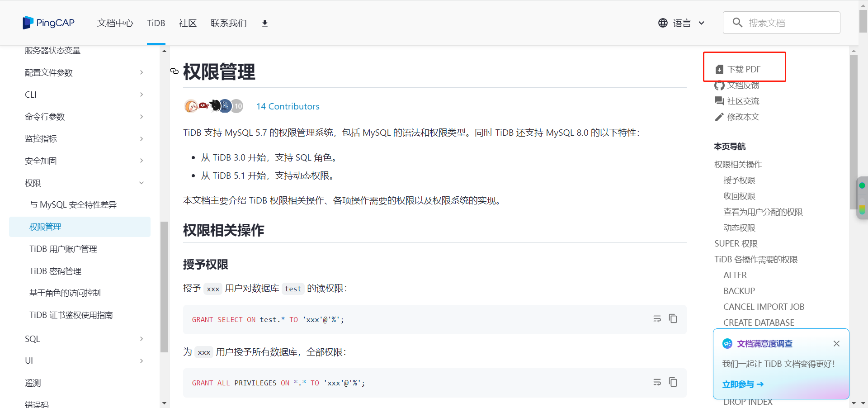The image size is (868, 408).
Task: Expand the 监控指标 sidebar section
Action: coord(142,139)
